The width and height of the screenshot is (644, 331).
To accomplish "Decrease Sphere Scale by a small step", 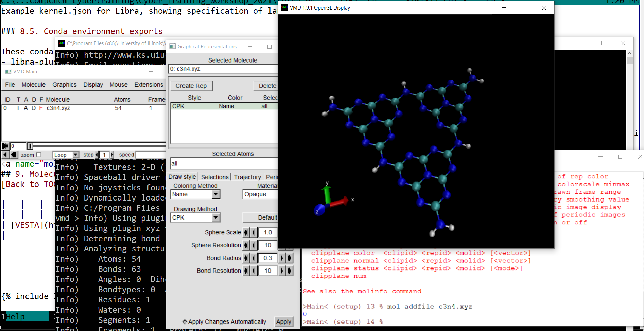I will (x=254, y=232).
